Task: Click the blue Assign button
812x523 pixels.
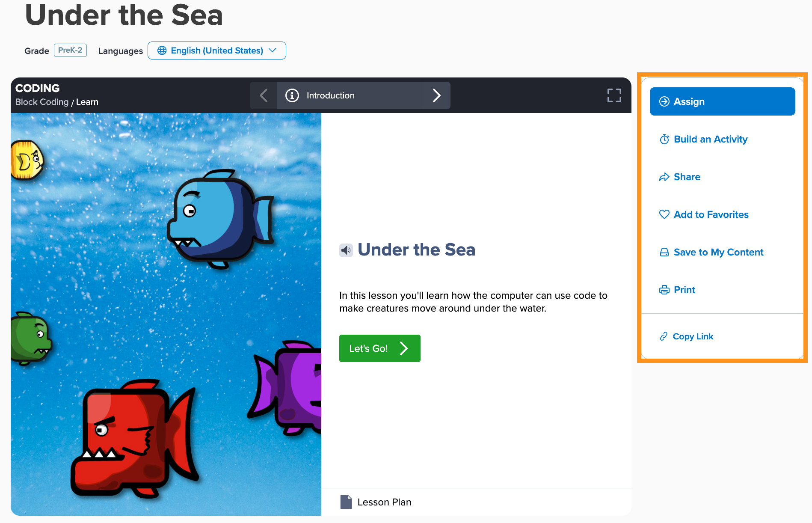Action: (722, 101)
